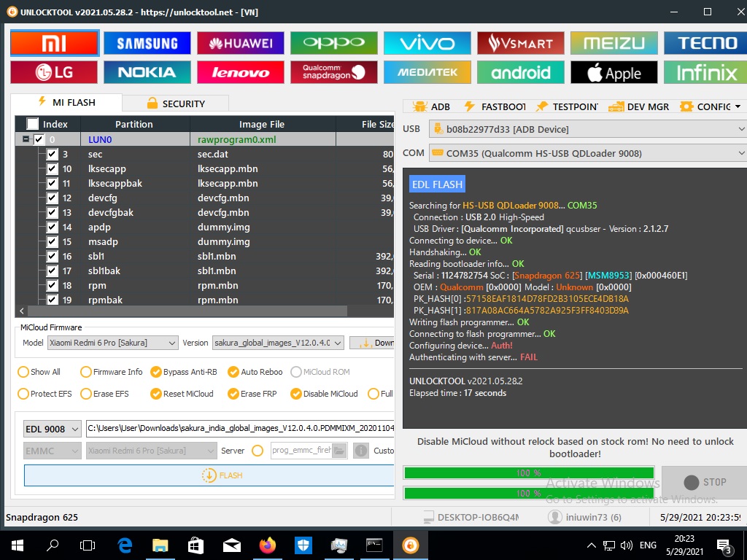Click the firmware Download button
The width and height of the screenshot is (747, 560).
coord(371,343)
